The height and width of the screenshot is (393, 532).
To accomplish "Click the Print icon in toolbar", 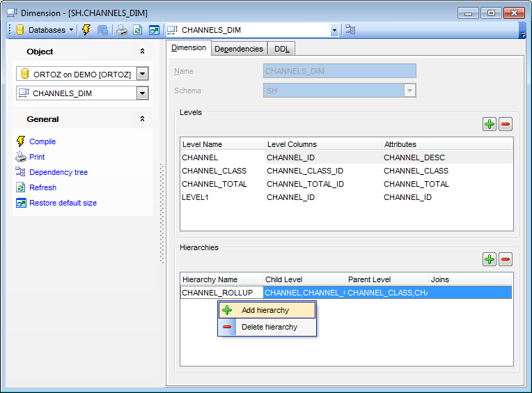I will coord(122,30).
